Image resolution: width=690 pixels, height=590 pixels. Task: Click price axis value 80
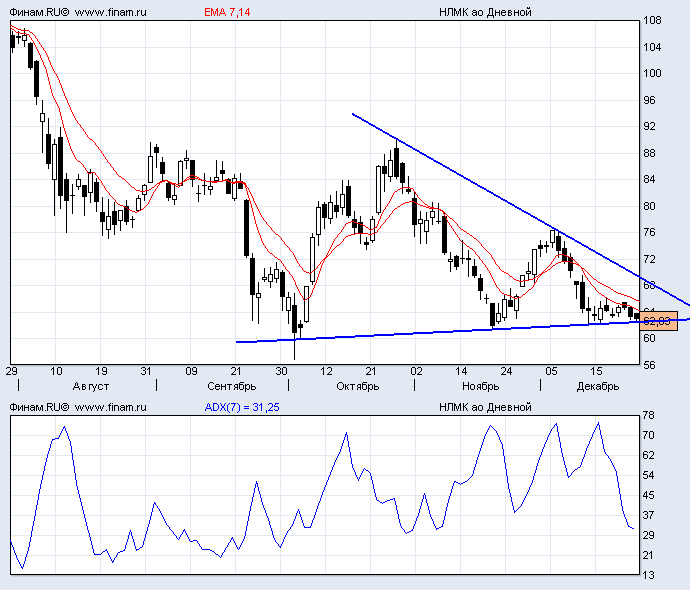[650, 206]
